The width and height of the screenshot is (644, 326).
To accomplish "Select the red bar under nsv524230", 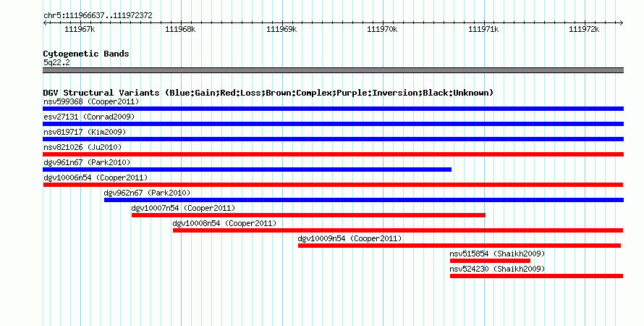I will coord(536,276).
